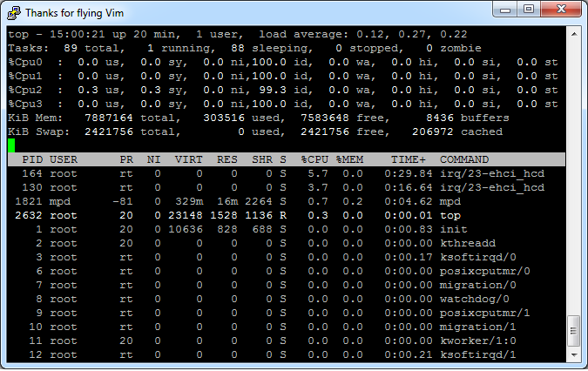Image resolution: width=588 pixels, height=371 pixels.
Task: Click the %CPU column header
Action: [x=314, y=159]
